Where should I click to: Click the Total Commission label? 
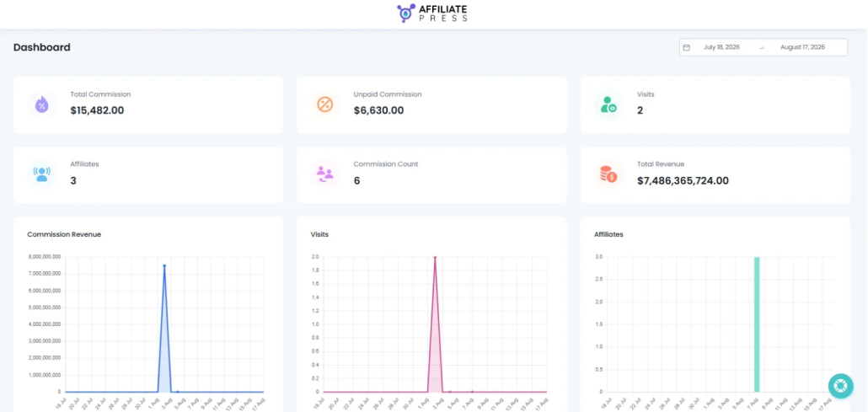(100, 94)
